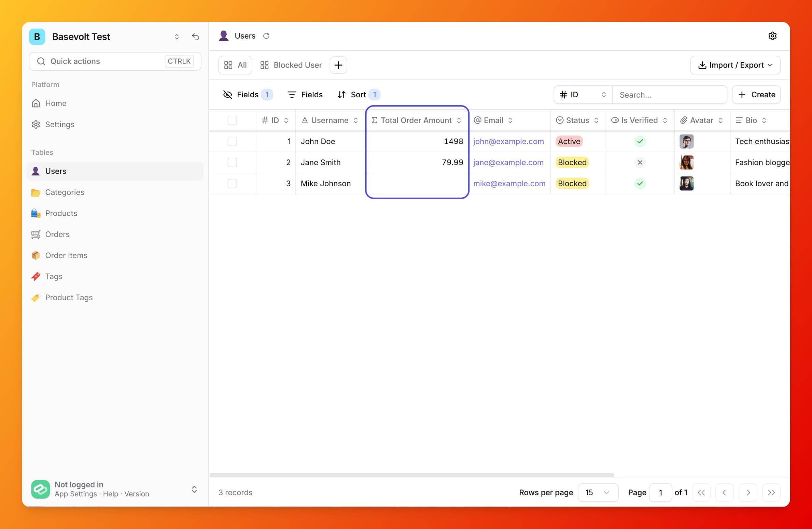
Task: Open the Orders table
Action: (x=57, y=234)
